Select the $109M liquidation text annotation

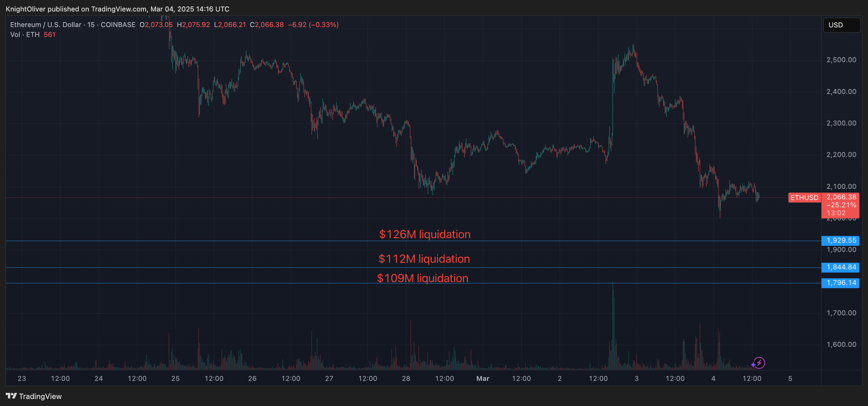click(x=423, y=278)
